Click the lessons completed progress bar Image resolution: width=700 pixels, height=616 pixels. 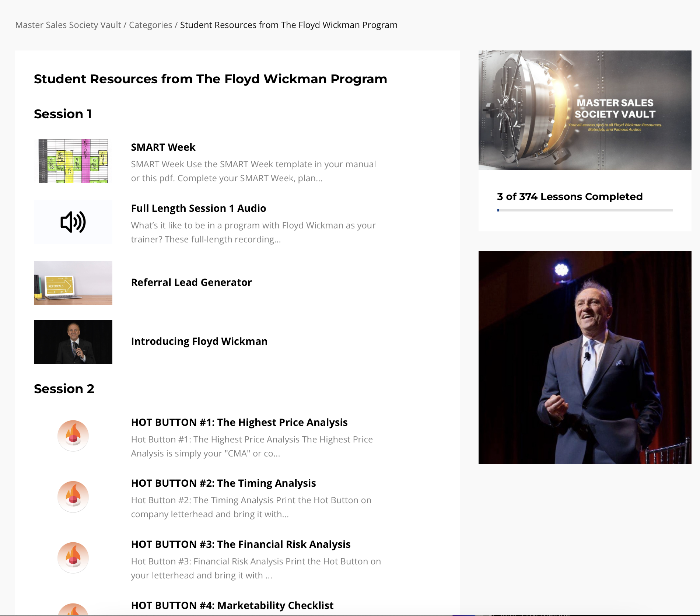point(585,210)
